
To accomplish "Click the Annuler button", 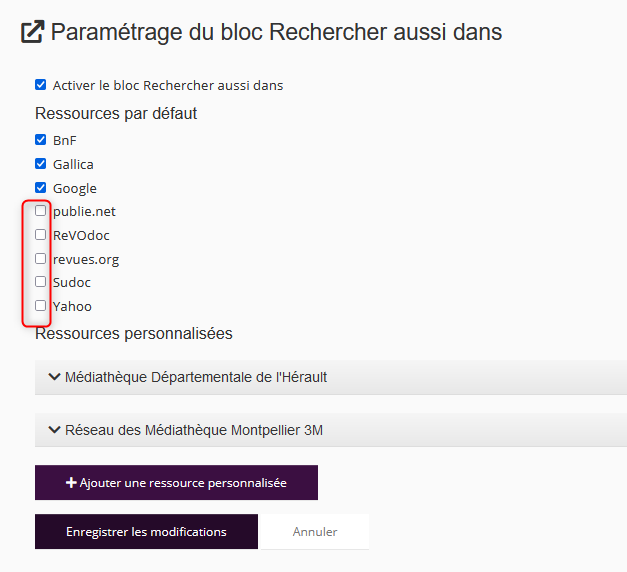I will pos(314,532).
